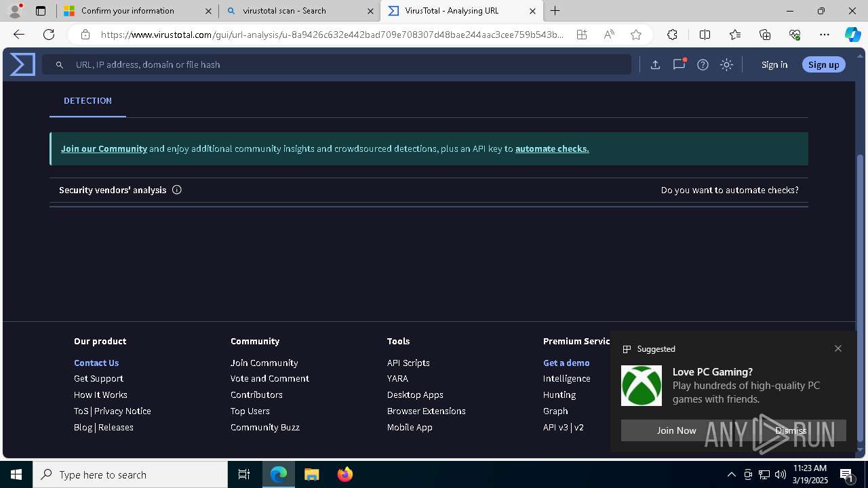Click the browser address bar URL
This screenshot has height=488, width=868.
(332, 35)
